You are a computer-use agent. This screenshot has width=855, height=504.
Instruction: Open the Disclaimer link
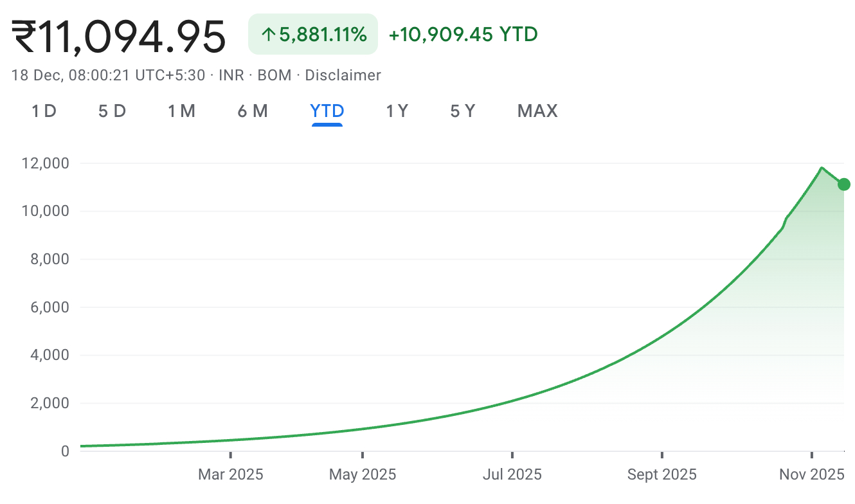click(343, 75)
